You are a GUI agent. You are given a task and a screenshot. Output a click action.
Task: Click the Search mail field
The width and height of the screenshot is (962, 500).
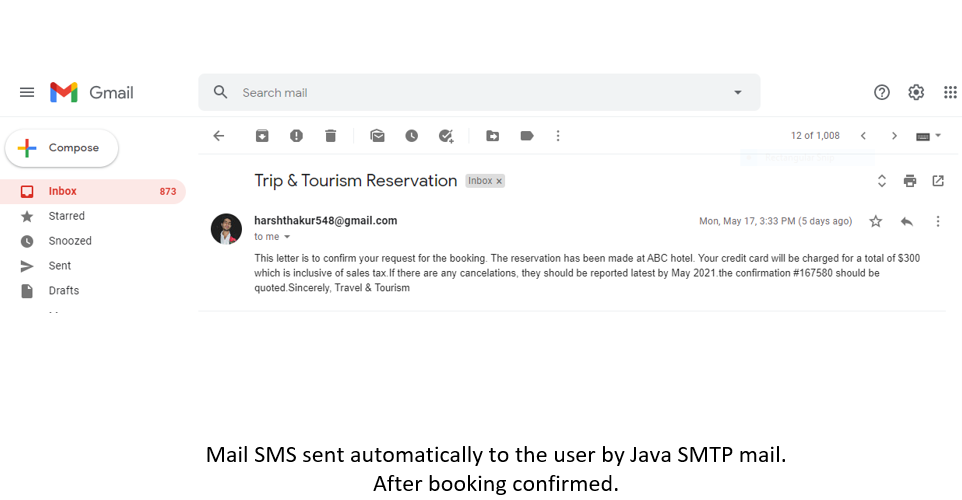click(x=470, y=92)
